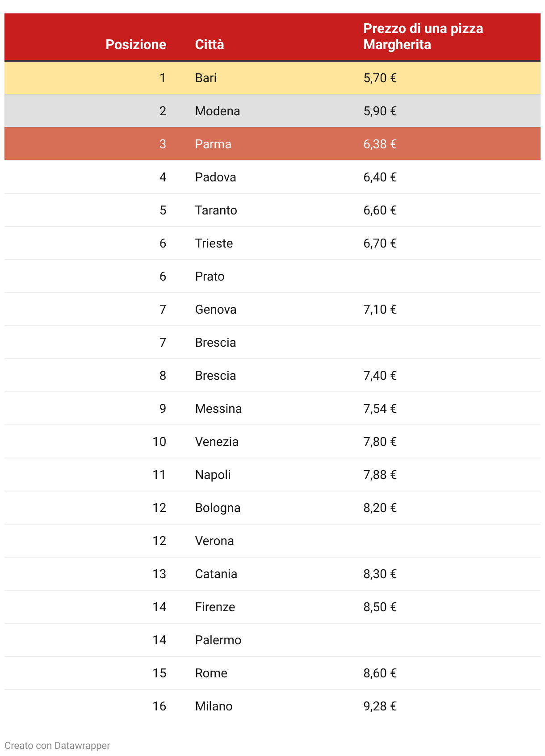Select the Modena city name
The height and width of the screenshot is (756, 545).
point(218,111)
